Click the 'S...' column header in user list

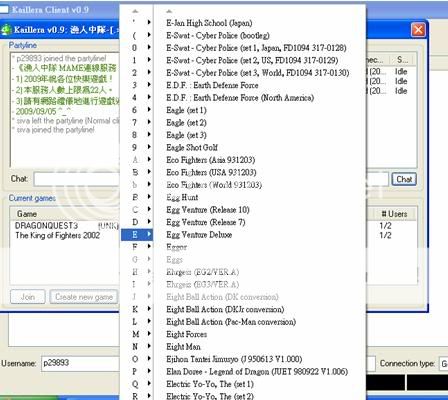coord(402,60)
